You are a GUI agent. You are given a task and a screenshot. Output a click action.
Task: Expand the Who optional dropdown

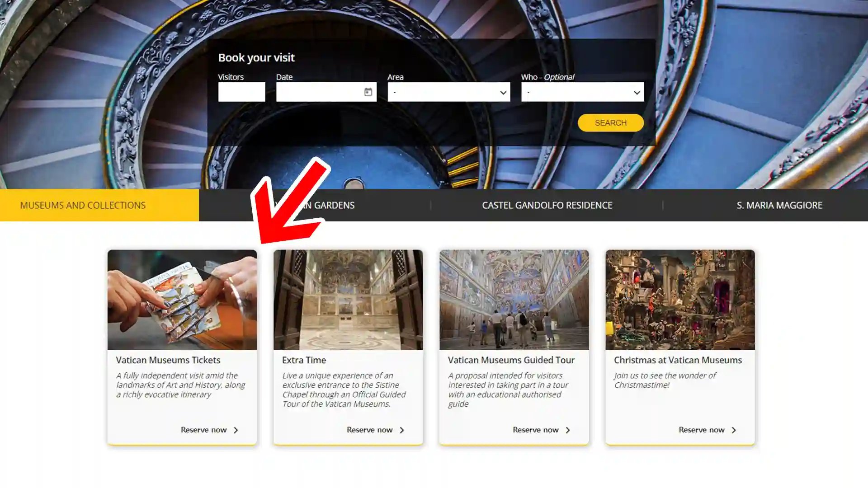[x=582, y=92]
